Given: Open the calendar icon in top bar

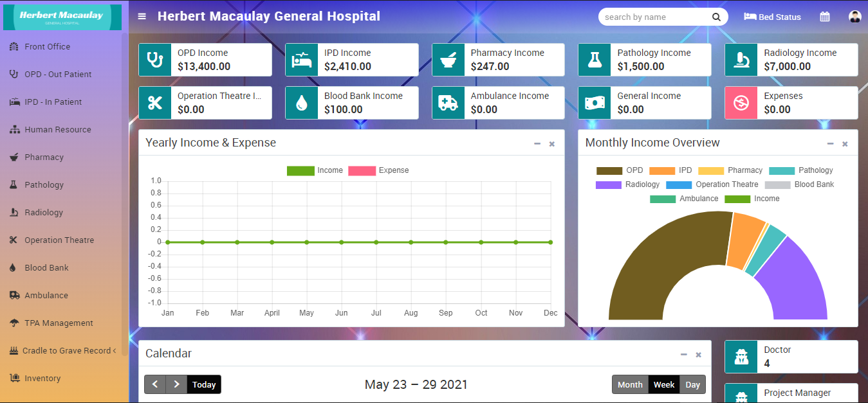Looking at the screenshot, I should tap(825, 17).
